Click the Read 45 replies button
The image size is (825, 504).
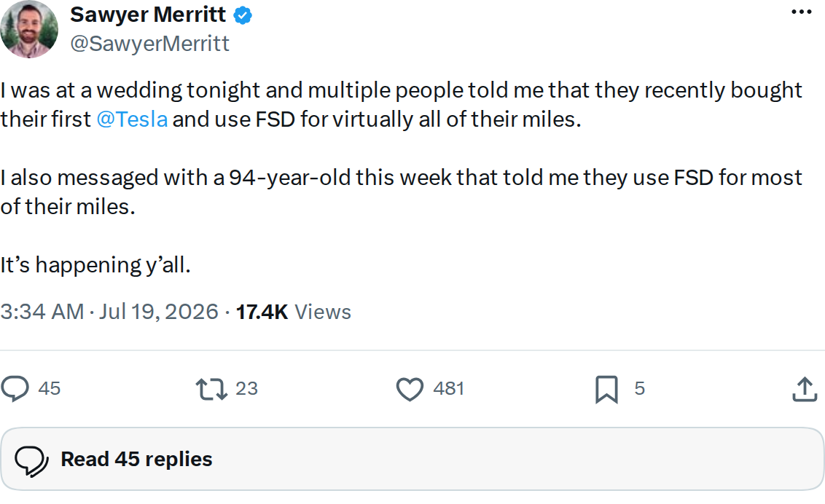(x=412, y=460)
